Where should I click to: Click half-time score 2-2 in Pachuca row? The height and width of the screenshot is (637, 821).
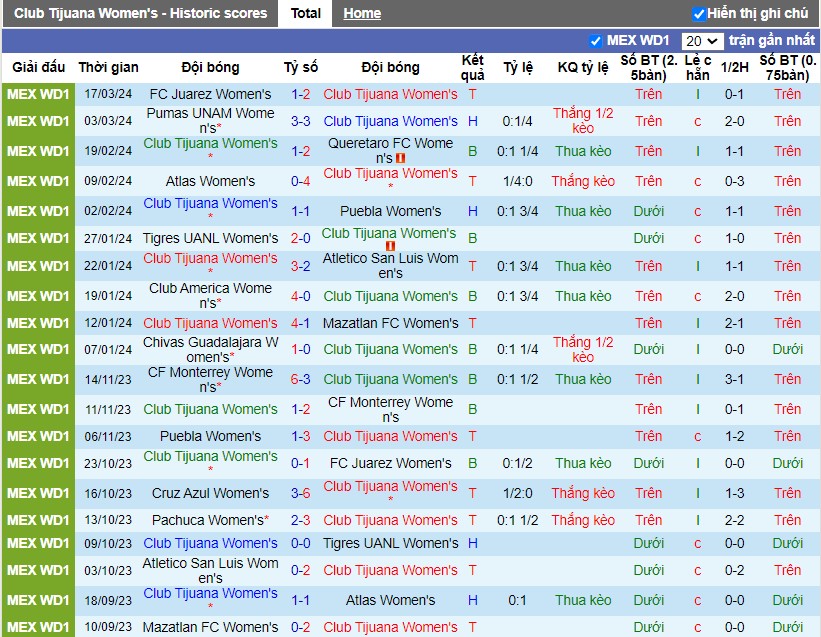(x=734, y=520)
